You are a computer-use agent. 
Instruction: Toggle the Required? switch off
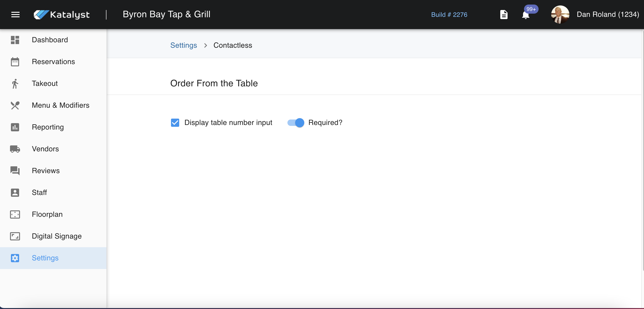[x=296, y=123]
